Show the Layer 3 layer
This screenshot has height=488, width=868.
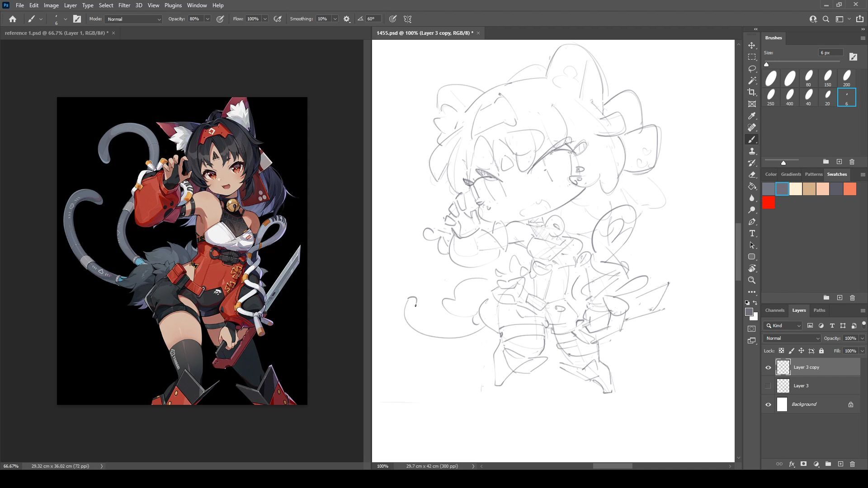(x=768, y=386)
